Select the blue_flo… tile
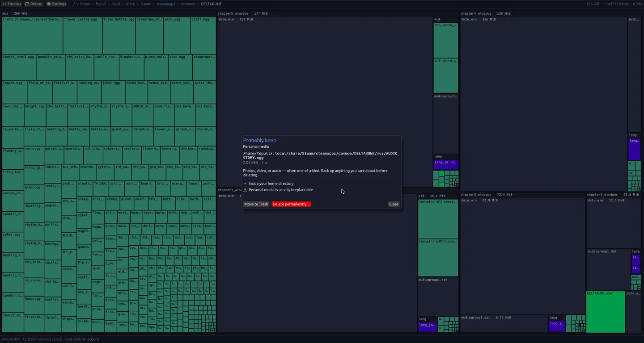The height and width of the screenshot is (343, 644). [x=164, y=116]
